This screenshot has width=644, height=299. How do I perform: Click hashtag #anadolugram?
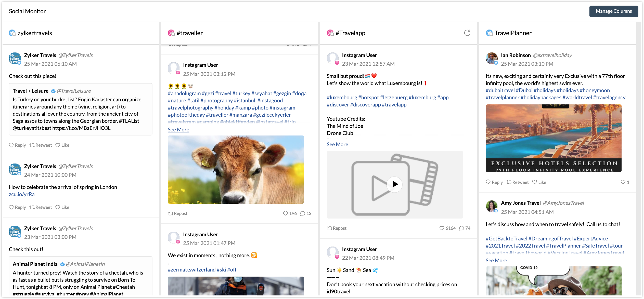184,93
